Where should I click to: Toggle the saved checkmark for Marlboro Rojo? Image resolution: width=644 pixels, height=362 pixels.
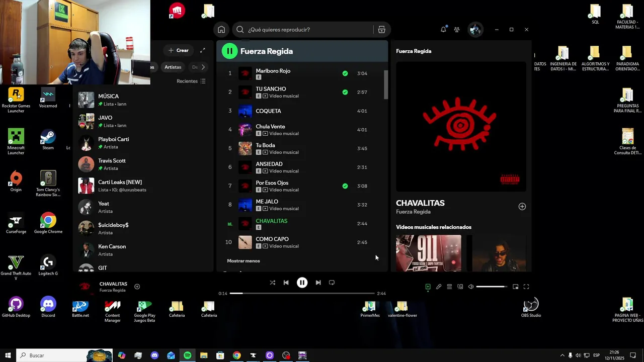[345, 73]
